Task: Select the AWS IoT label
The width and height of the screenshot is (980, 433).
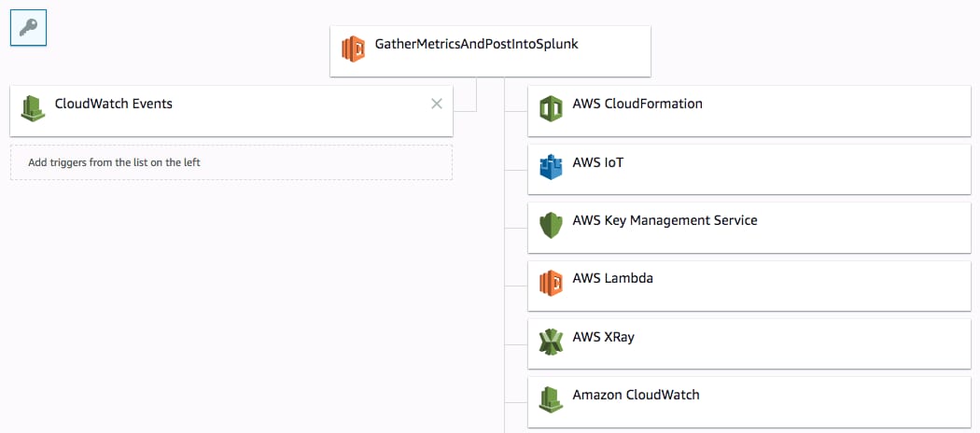Action: tap(598, 162)
